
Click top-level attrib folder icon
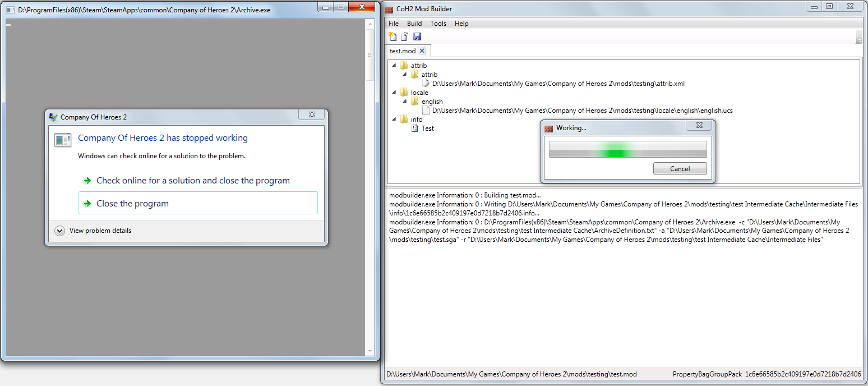pos(404,66)
